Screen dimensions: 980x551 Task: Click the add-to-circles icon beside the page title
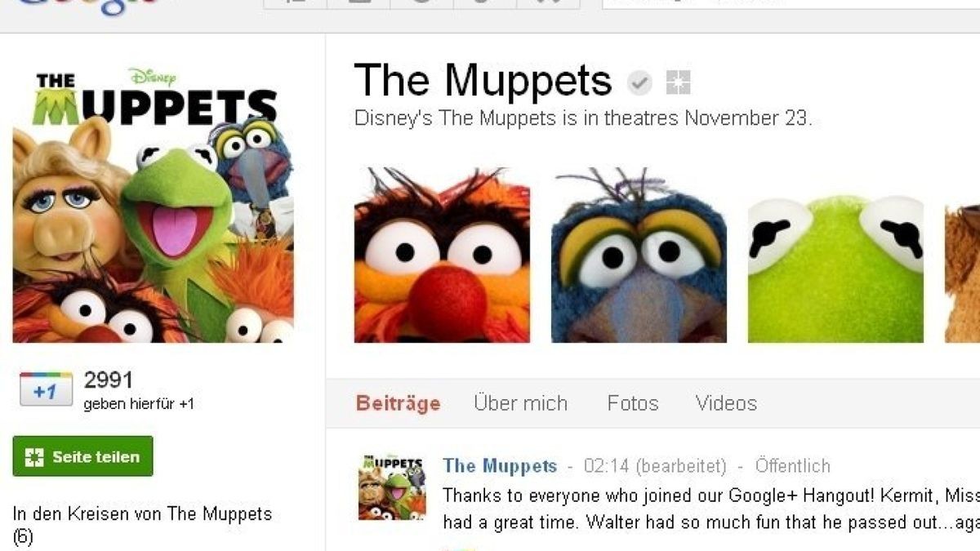678,82
